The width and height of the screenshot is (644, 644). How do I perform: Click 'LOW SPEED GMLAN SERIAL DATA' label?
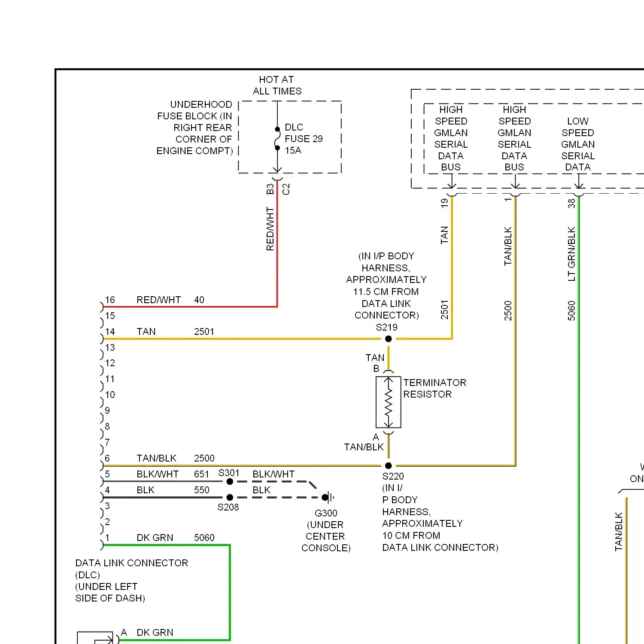578,144
